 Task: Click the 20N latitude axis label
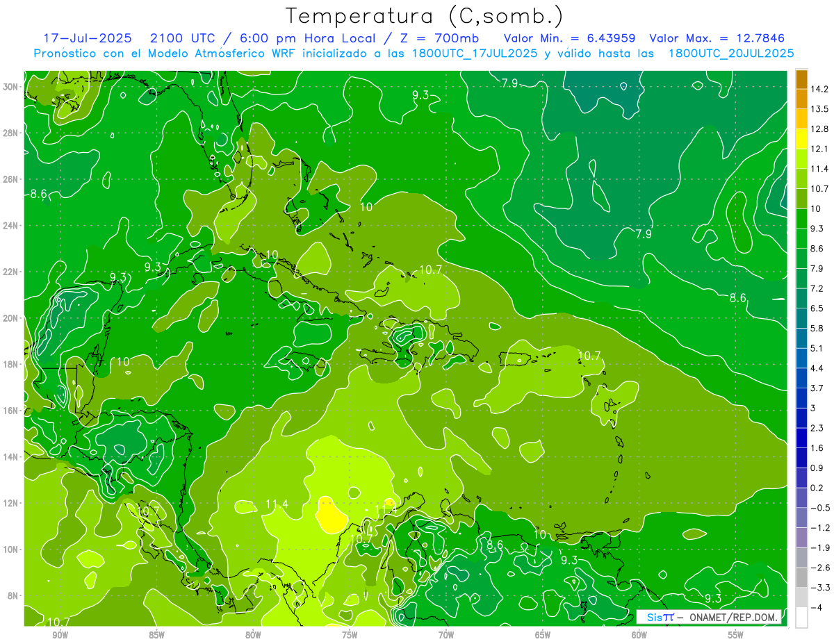11,318
